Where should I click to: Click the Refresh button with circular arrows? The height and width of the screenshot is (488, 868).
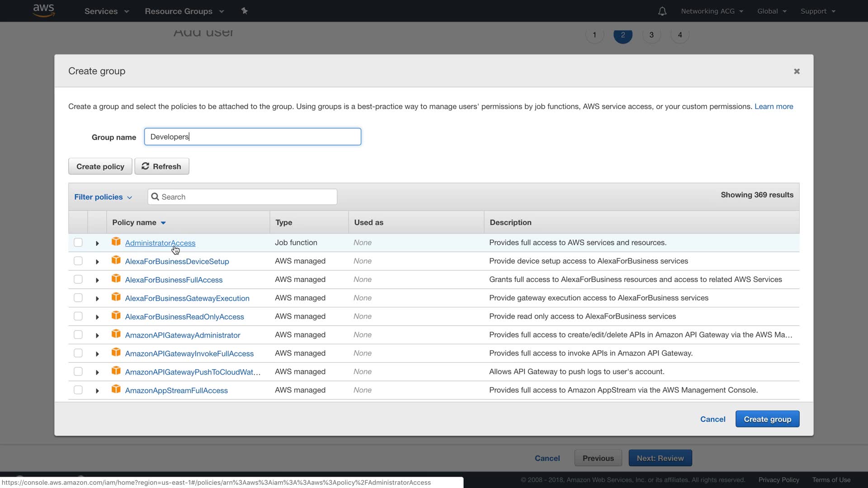[x=161, y=166]
